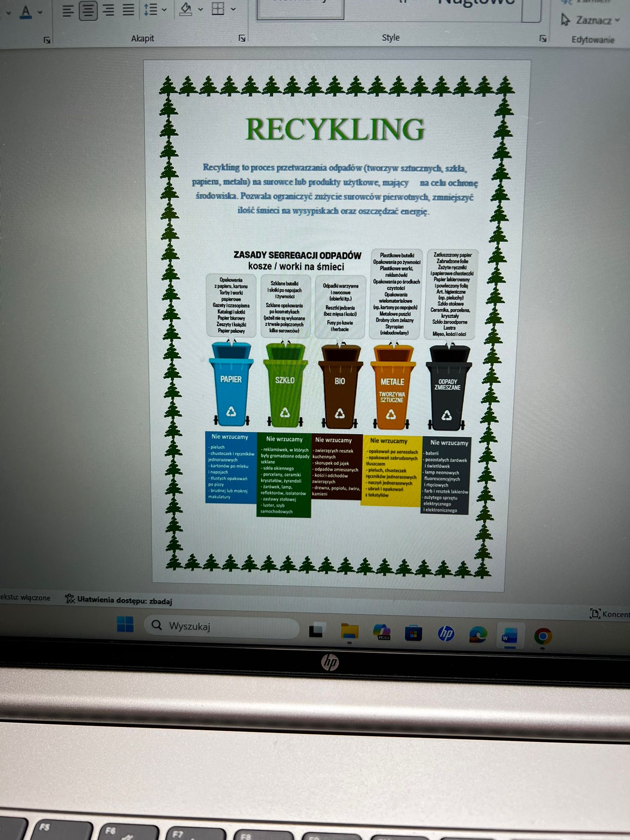Viewport: 630px width, 840px height.
Task: Switch to Koncentracja focus mode
Action: (x=609, y=614)
